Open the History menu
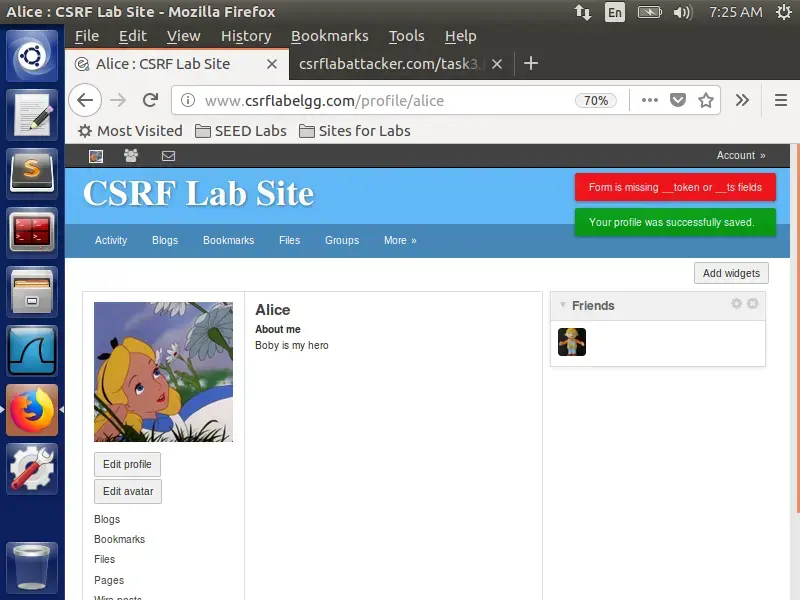The width and height of the screenshot is (800, 600). coord(246,36)
